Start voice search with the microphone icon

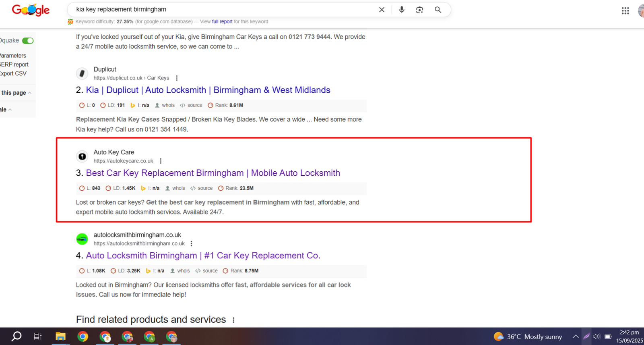401,10
